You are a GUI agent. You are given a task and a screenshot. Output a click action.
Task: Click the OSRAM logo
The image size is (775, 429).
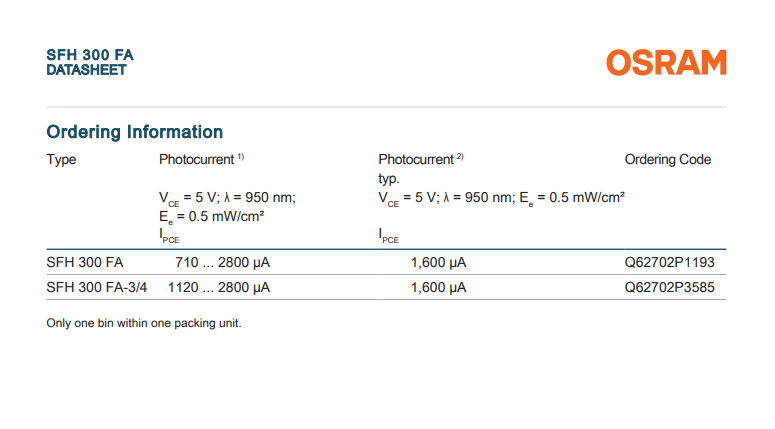pyautogui.click(x=666, y=62)
